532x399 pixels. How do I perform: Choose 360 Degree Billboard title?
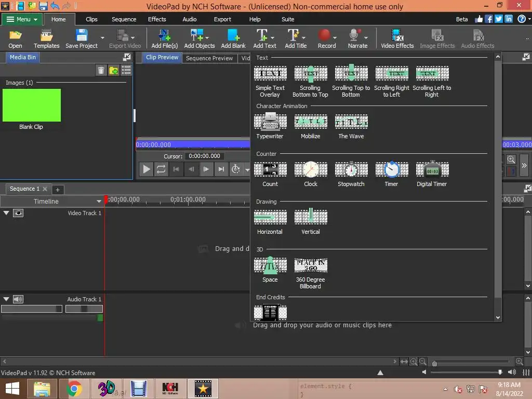point(311,273)
